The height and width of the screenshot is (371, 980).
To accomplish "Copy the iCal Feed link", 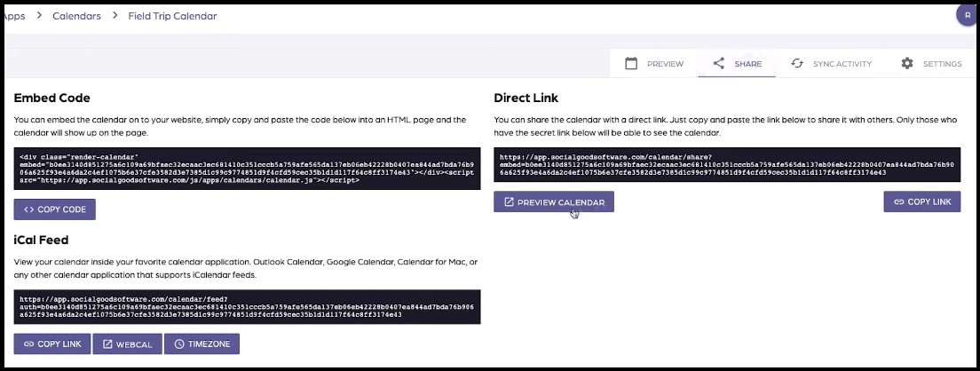I will tap(52, 343).
